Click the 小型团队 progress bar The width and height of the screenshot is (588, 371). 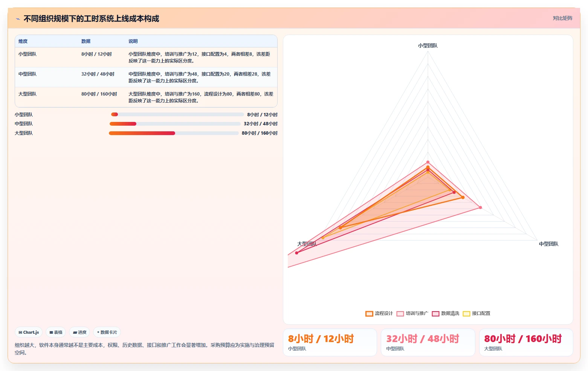(177, 114)
